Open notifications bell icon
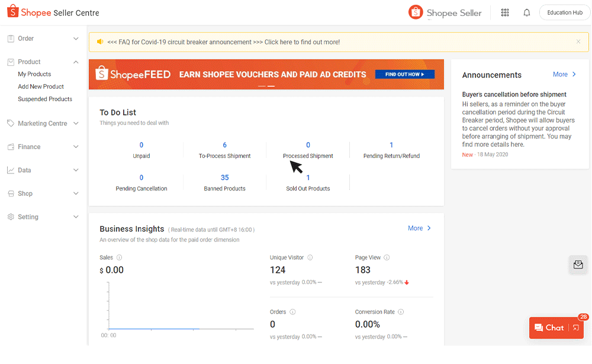 (x=527, y=12)
